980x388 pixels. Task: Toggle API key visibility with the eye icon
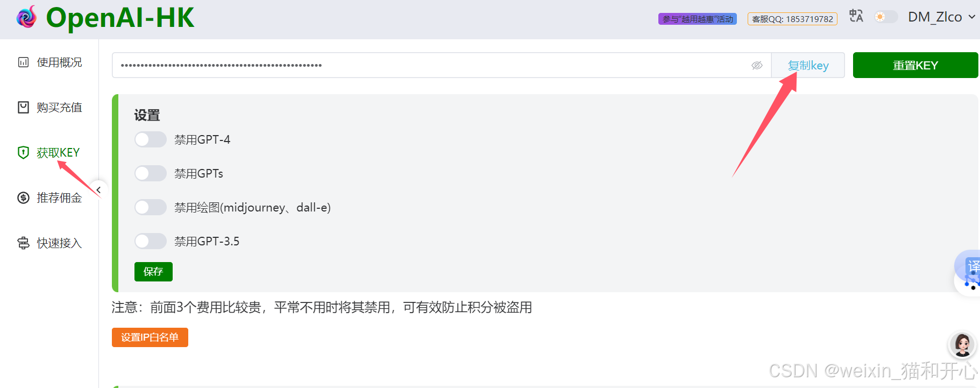tap(757, 65)
